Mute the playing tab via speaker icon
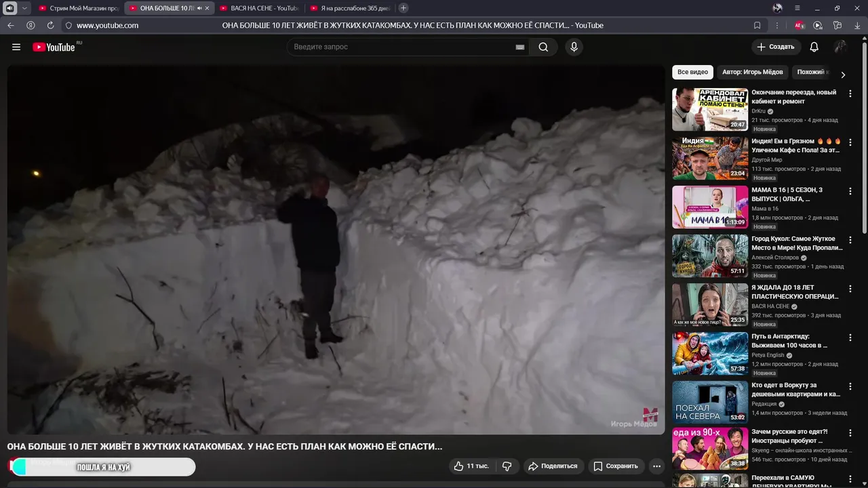Image resolution: width=868 pixels, height=488 pixels. point(199,8)
